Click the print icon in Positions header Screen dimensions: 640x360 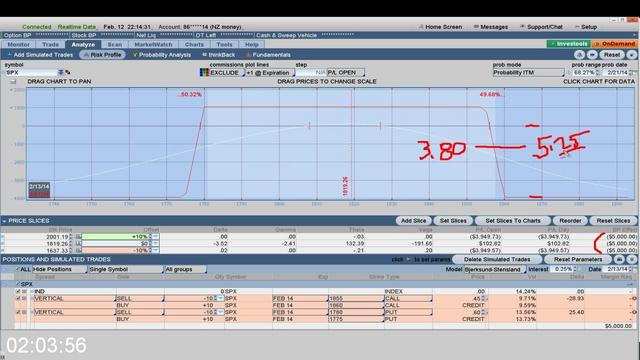[619, 259]
